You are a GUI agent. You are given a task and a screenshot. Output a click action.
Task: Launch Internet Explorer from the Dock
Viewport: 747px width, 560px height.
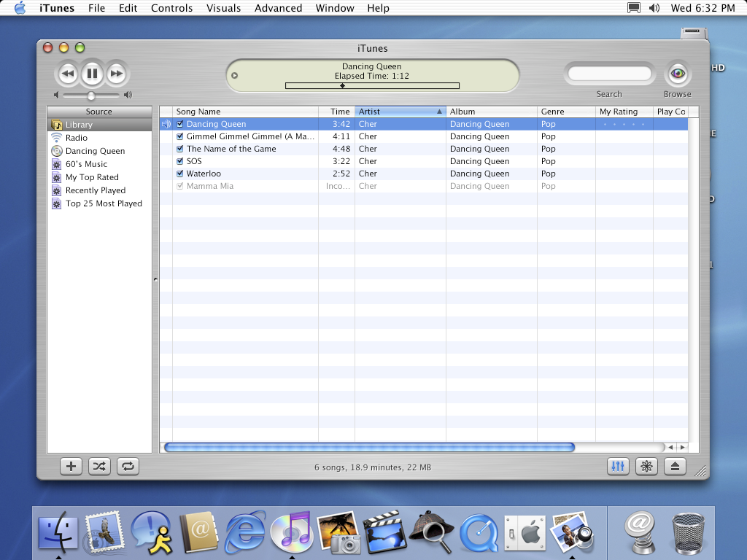point(245,532)
